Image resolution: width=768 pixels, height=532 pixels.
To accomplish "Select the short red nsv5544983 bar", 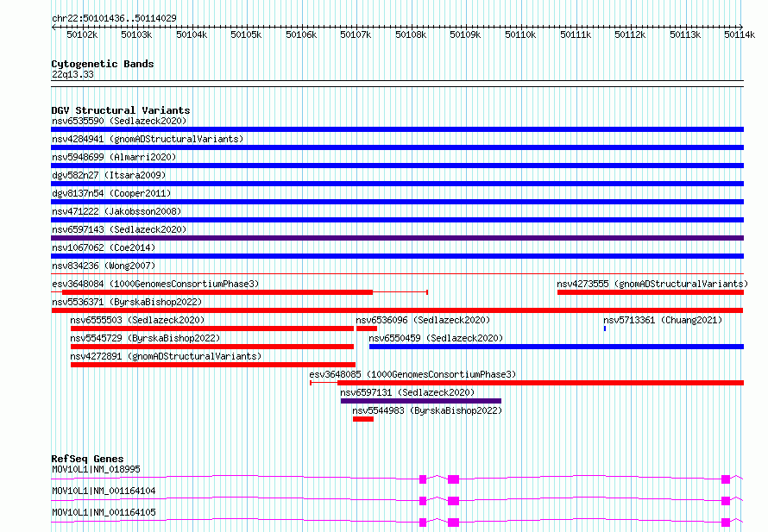I will 363,419.
